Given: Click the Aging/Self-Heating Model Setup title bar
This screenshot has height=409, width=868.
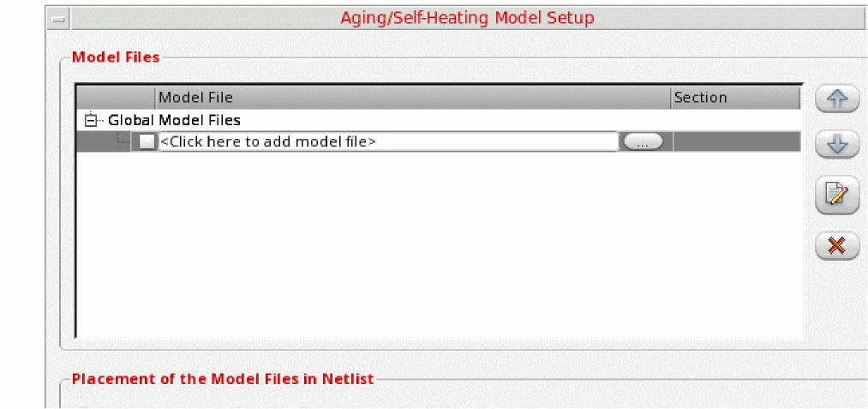Looking at the screenshot, I should point(467,18).
